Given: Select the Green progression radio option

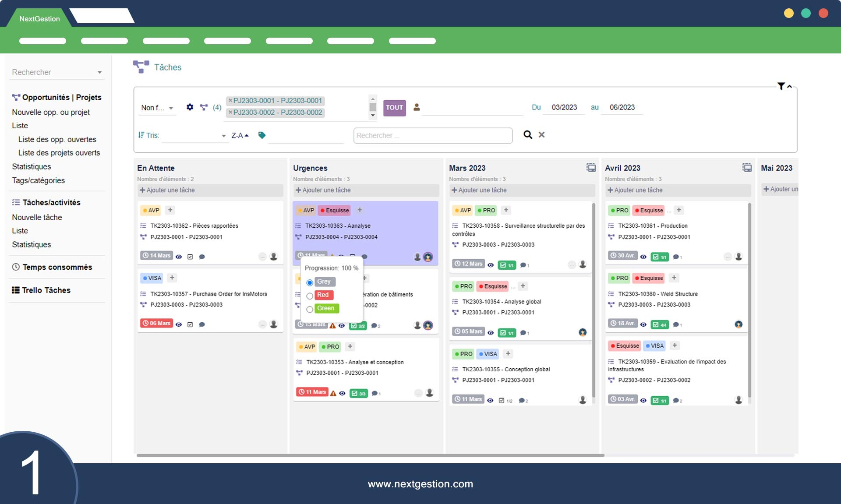Looking at the screenshot, I should pyautogui.click(x=310, y=309).
